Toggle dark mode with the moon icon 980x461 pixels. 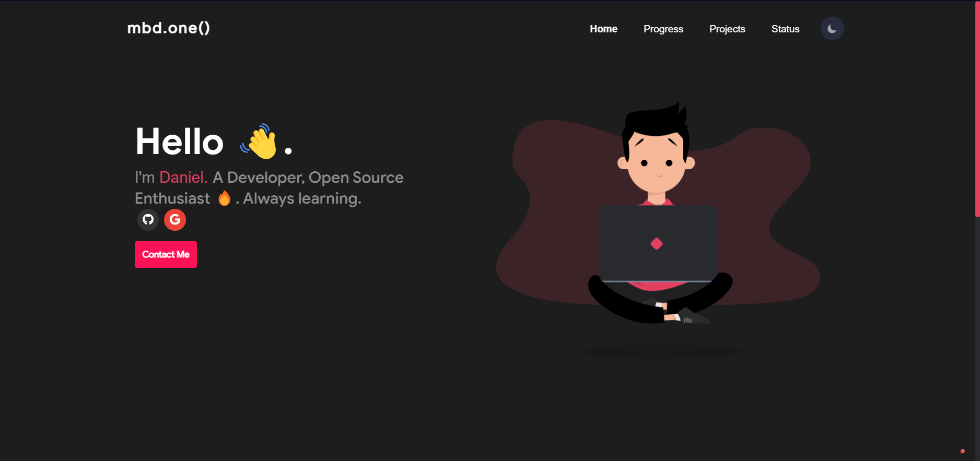(832, 29)
